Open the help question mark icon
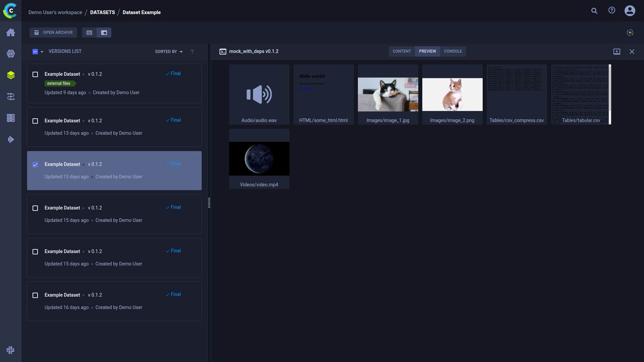Image resolution: width=644 pixels, height=362 pixels. click(612, 10)
